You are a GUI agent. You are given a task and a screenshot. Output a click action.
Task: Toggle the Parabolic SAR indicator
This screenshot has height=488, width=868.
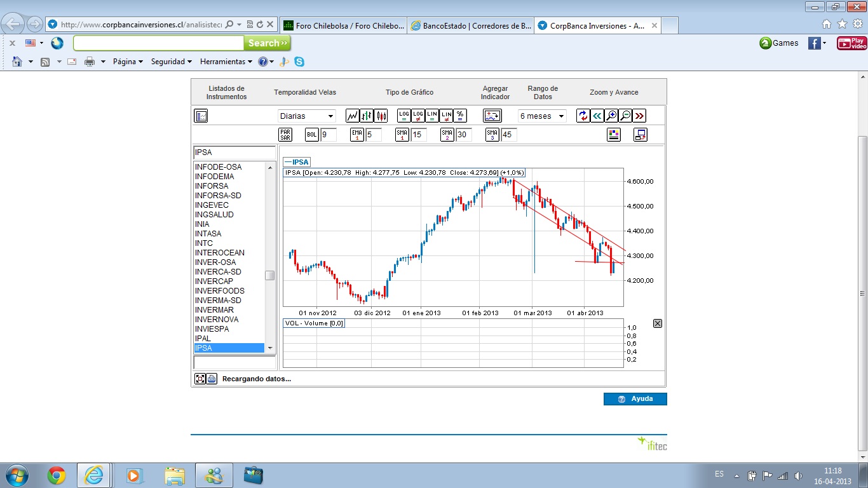(x=285, y=135)
